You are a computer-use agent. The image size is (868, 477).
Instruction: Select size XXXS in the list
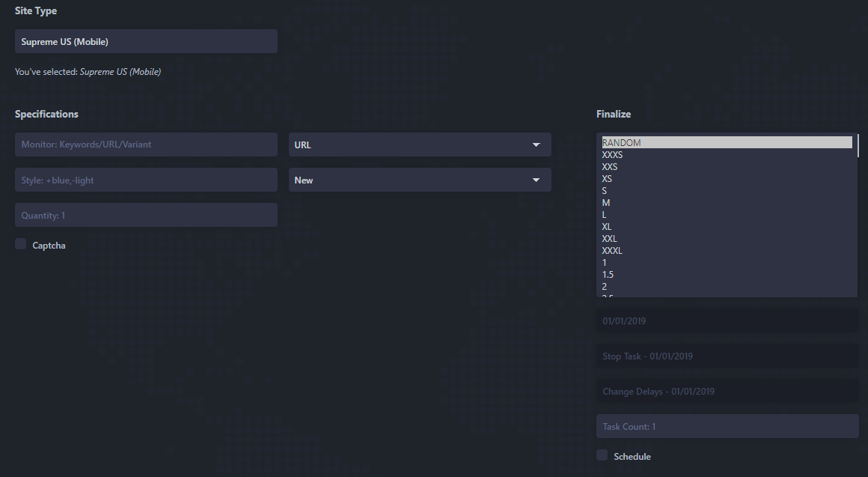[727, 154]
